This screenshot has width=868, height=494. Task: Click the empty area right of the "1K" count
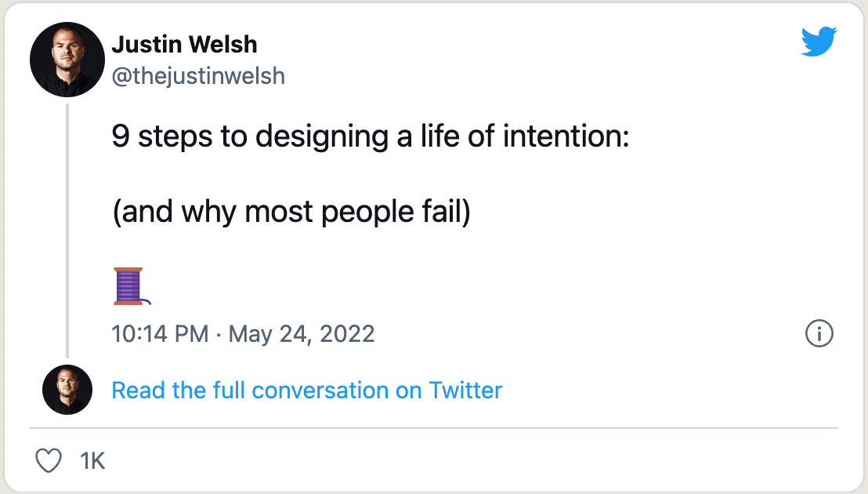470,461
